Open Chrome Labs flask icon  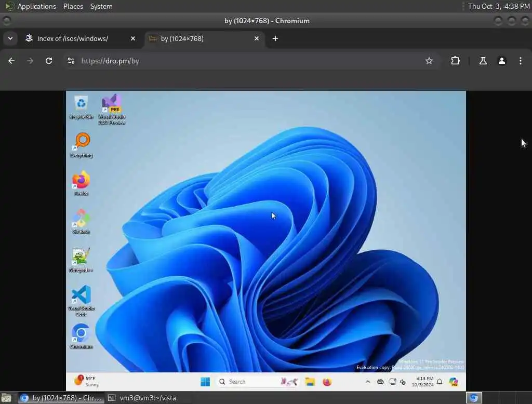click(x=483, y=61)
